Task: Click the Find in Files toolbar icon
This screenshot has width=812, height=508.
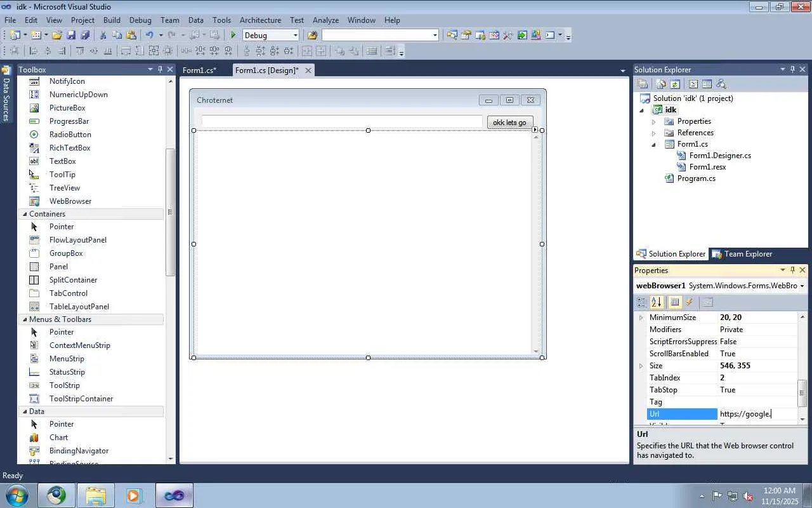Action: click(x=312, y=36)
